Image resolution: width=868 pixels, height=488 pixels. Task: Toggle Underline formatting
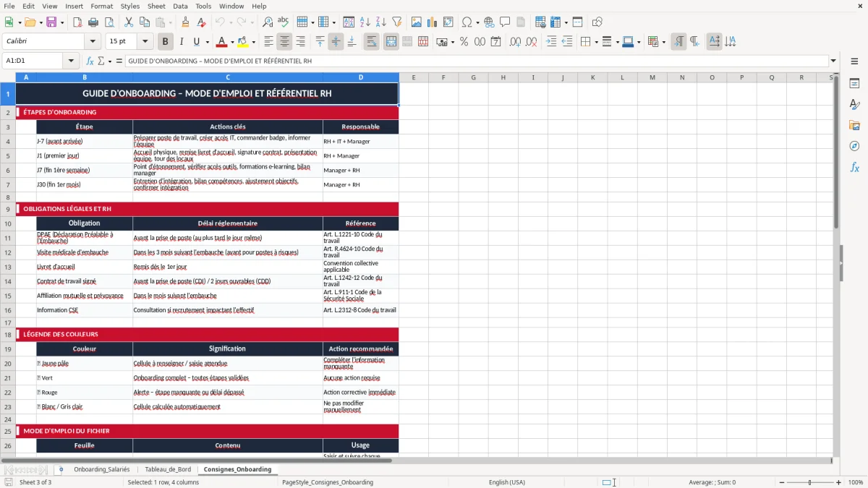point(196,42)
